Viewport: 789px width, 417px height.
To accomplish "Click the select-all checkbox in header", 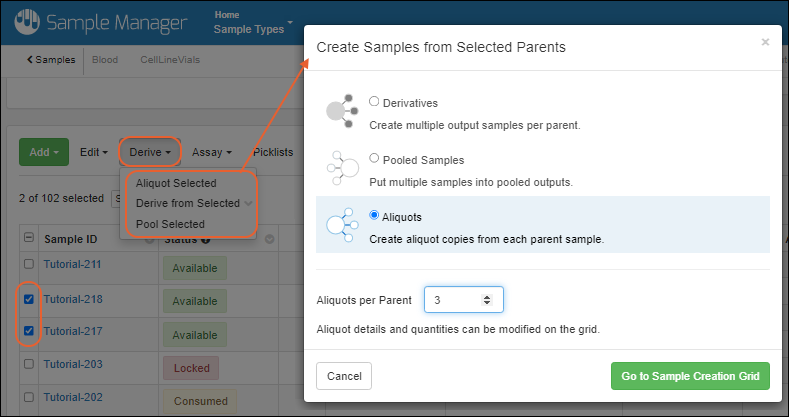I will [x=29, y=238].
